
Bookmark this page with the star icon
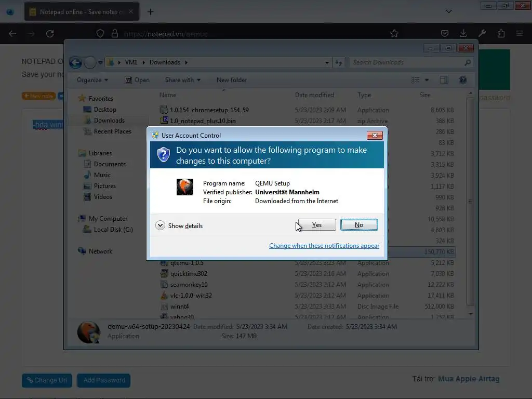(x=394, y=34)
